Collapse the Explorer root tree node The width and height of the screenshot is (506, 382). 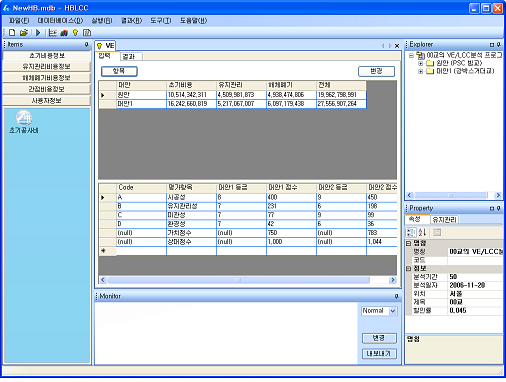pos(411,55)
